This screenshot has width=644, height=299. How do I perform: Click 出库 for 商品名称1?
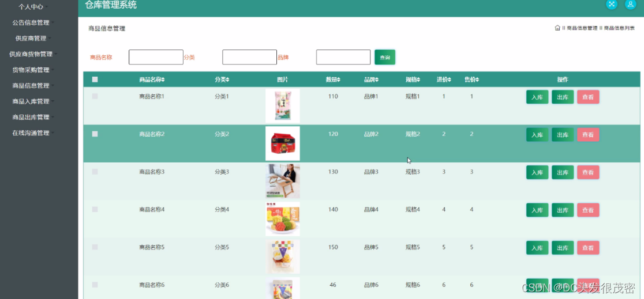563,97
